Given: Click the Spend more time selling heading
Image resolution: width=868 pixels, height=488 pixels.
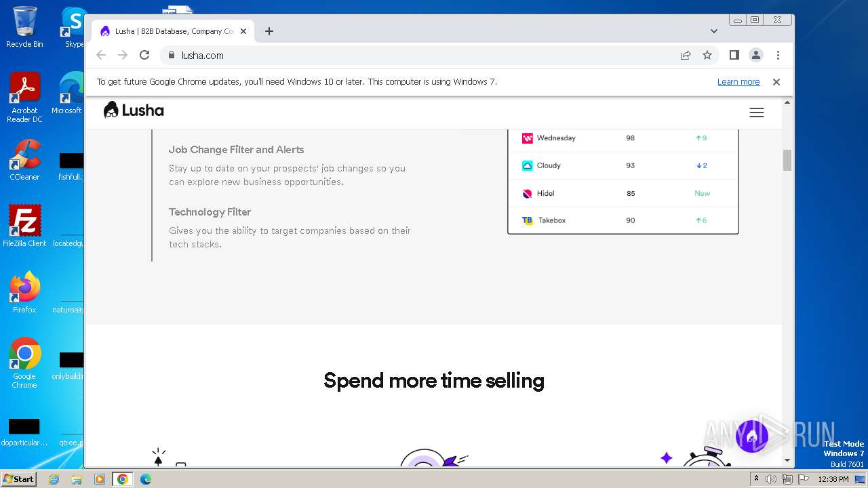Looking at the screenshot, I should tap(434, 381).
